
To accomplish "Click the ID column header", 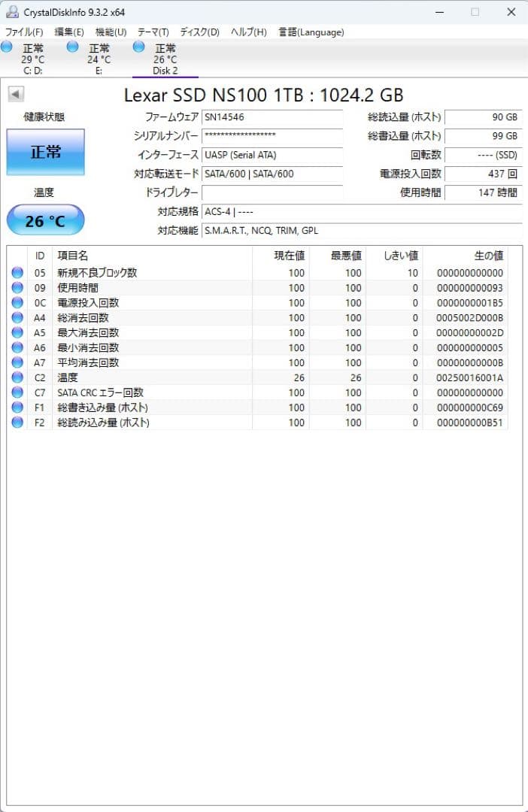I will coord(40,256).
